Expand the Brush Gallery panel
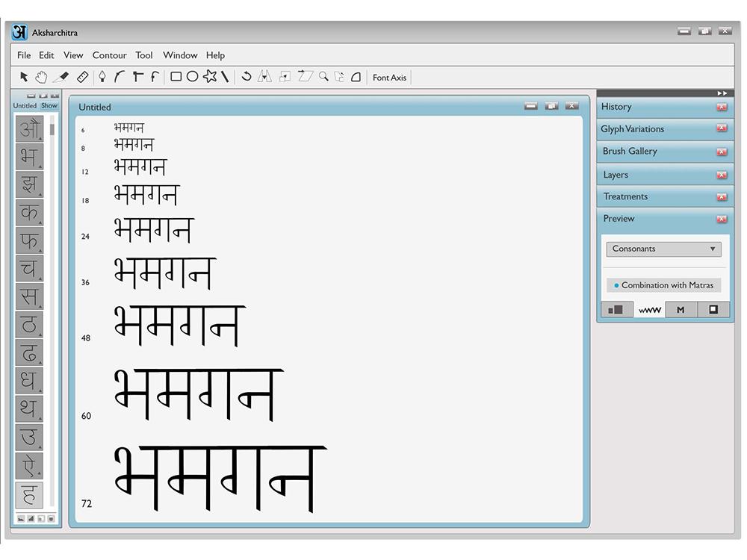Viewport: 747px width, 560px height. [630, 151]
